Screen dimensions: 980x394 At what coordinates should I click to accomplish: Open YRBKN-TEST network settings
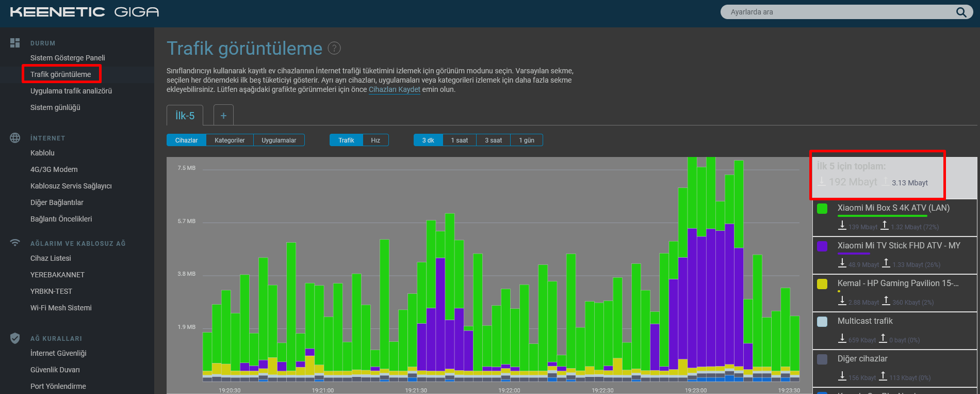pyautogui.click(x=51, y=291)
